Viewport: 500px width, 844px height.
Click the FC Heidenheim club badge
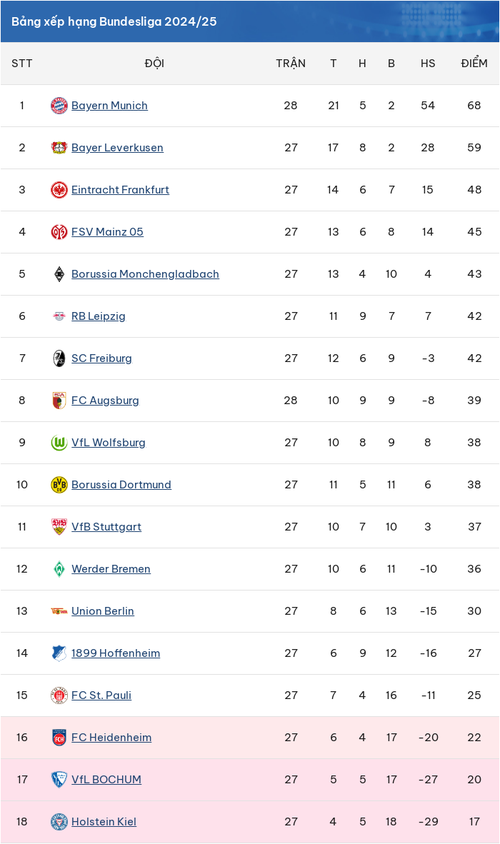click(59, 737)
